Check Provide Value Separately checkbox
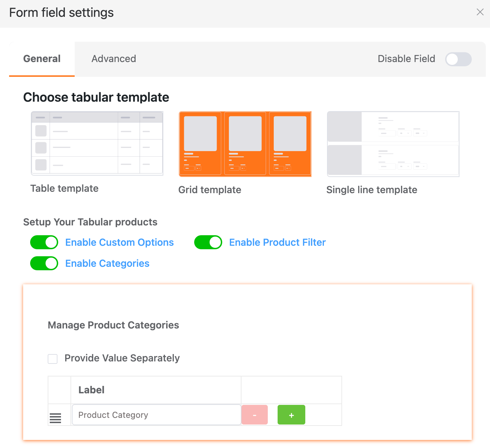Screen dimensions: 490x448 53,359
